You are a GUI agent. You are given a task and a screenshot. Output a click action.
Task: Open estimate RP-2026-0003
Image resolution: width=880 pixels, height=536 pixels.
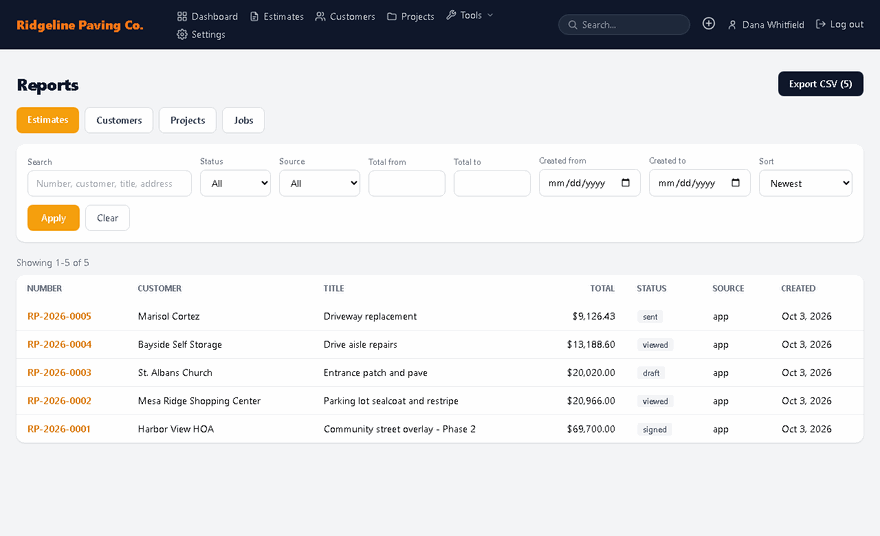click(x=59, y=373)
